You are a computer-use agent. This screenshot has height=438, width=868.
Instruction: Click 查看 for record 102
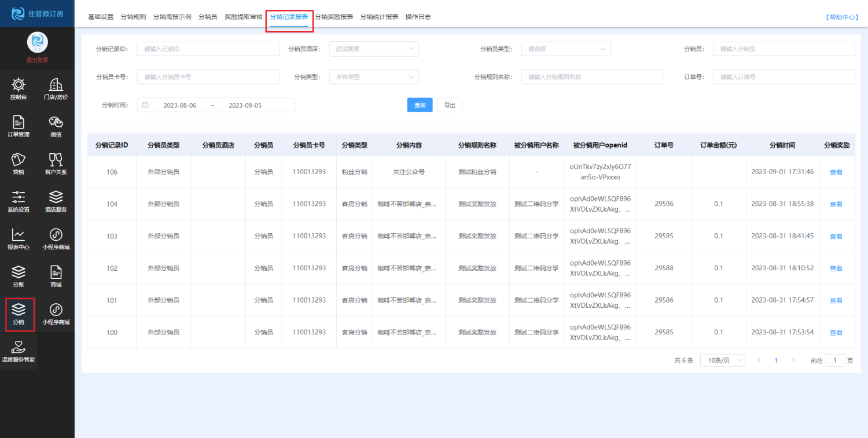[836, 268]
